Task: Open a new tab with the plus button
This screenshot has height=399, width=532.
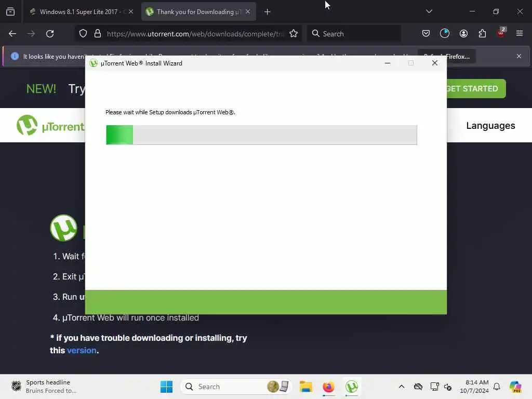Action: pos(268,12)
